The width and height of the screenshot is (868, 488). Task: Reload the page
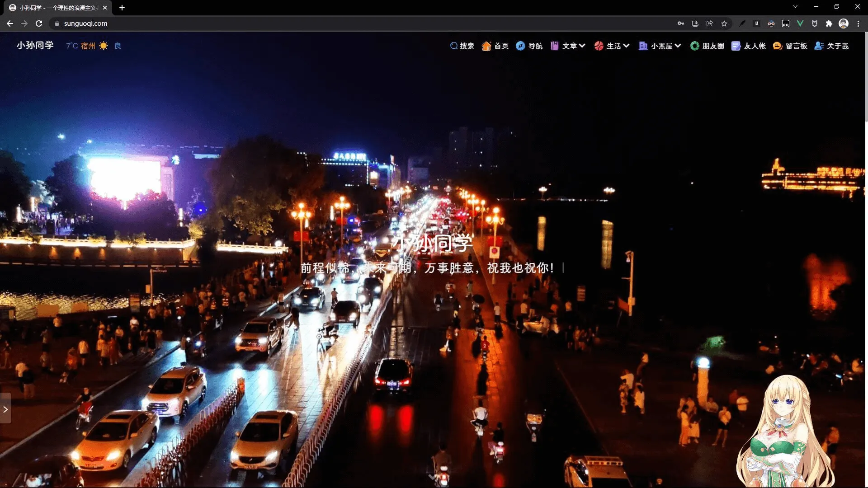point(39,23)
